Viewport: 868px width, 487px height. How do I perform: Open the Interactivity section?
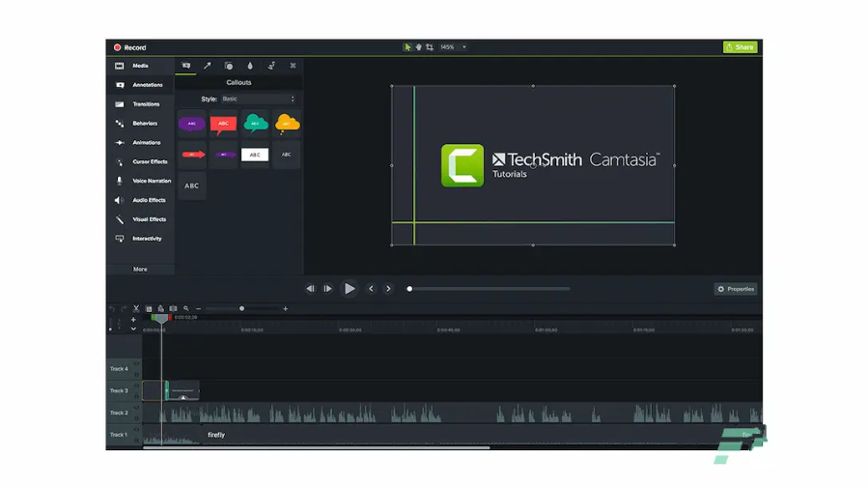point(140,239)
